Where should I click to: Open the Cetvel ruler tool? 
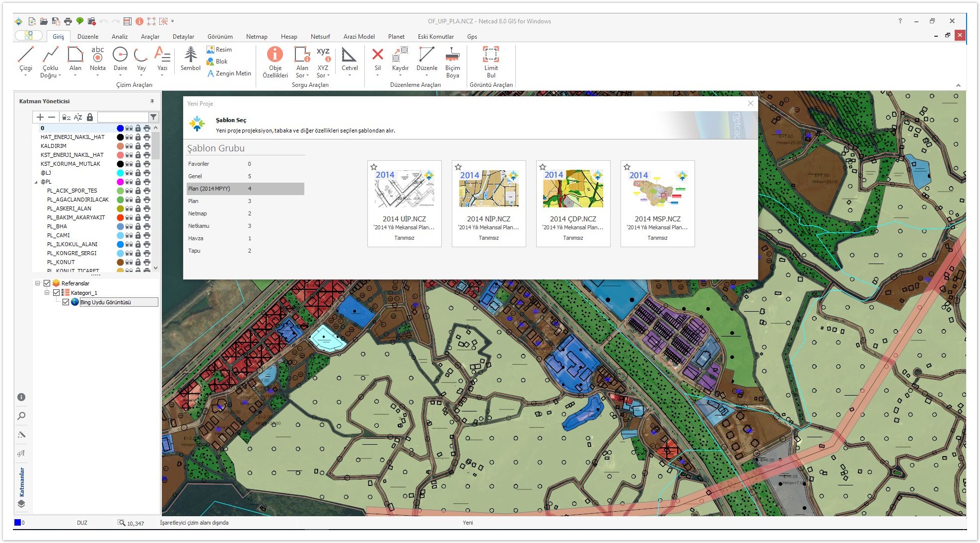(x=349, y=55)
